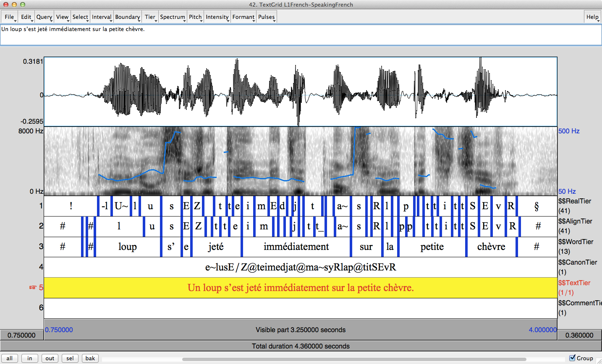
Task: Select the "d" interval in tier 1
Action: point(283,206)
